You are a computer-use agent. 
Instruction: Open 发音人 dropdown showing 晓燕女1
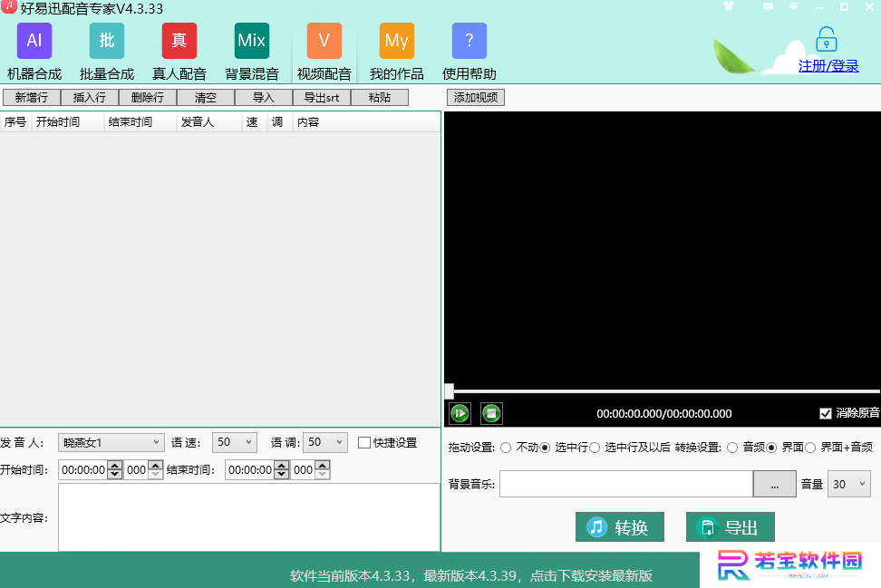(x=111, y=442)
